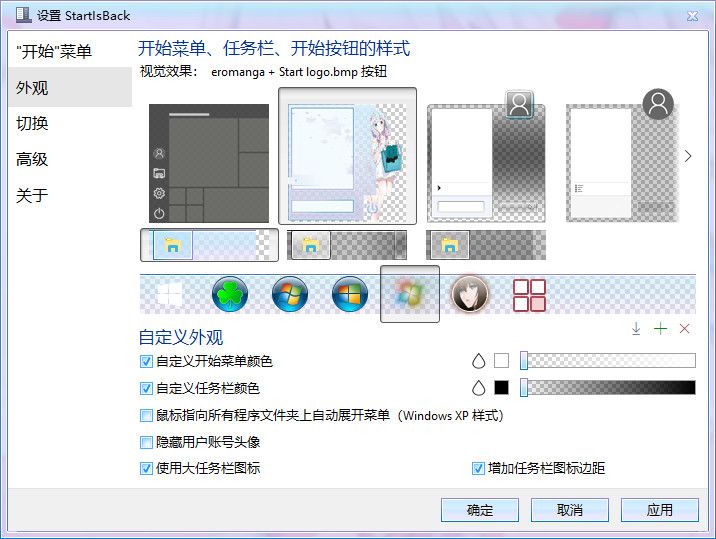The width and height of the screenshot is (716, 539).
Task: Open the 外观 appearance page
Action: coord(70,87)
